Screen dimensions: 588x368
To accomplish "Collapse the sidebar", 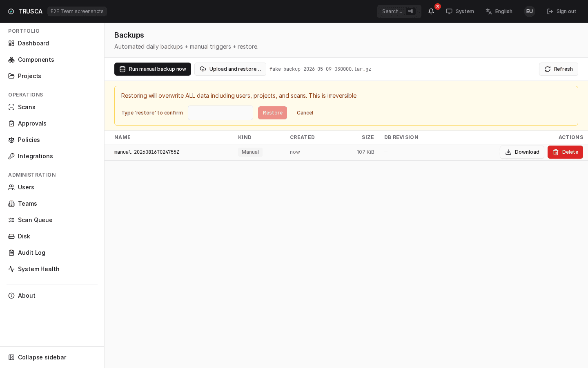I will click(52, 357).
